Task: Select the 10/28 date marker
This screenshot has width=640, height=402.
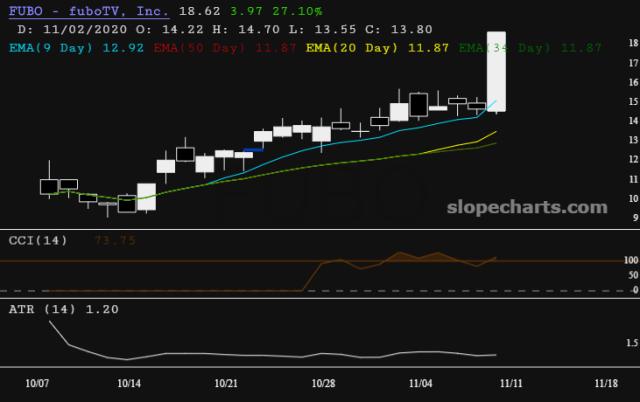Action: pos(322,383)
